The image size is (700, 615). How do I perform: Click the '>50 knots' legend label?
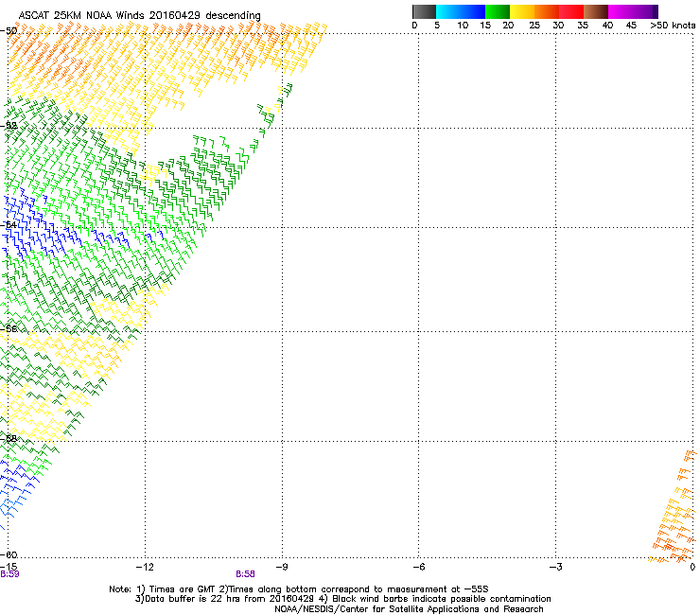673,26
